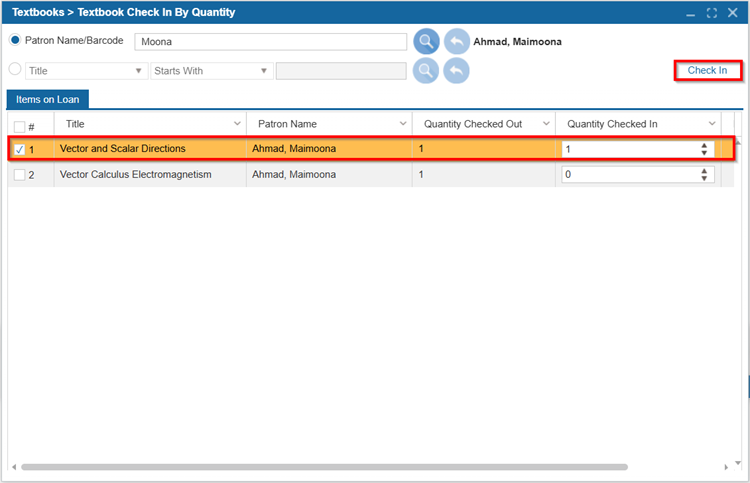Increase Quantity Checked In for row 1

point(704,145)
